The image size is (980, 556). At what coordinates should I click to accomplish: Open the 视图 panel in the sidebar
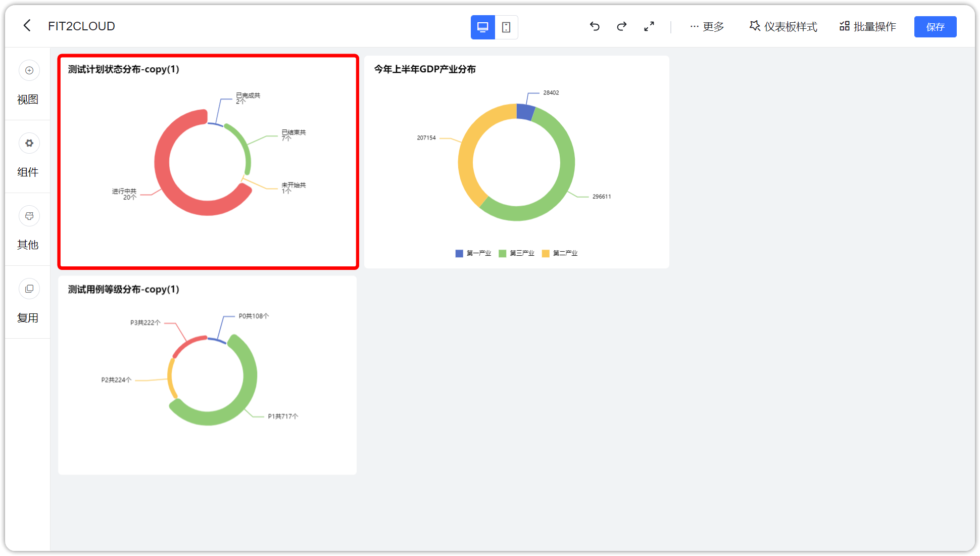[28, 86]
